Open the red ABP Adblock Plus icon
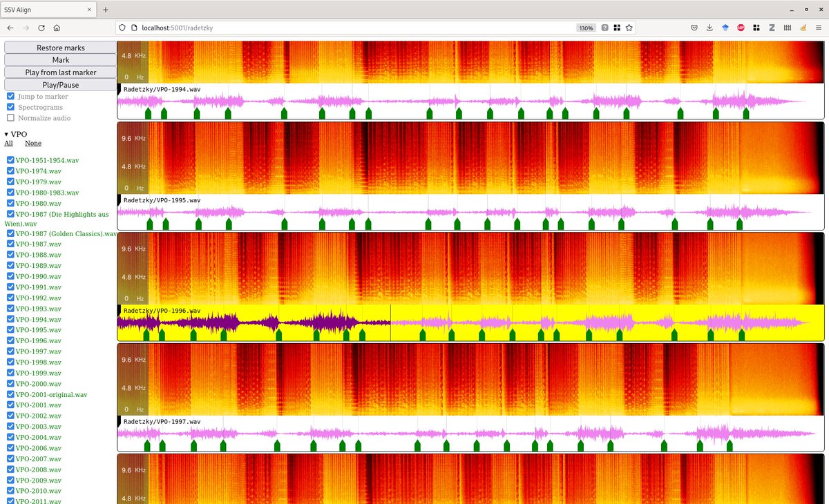Screen dimensions: 829x504 tap(741, 28)
